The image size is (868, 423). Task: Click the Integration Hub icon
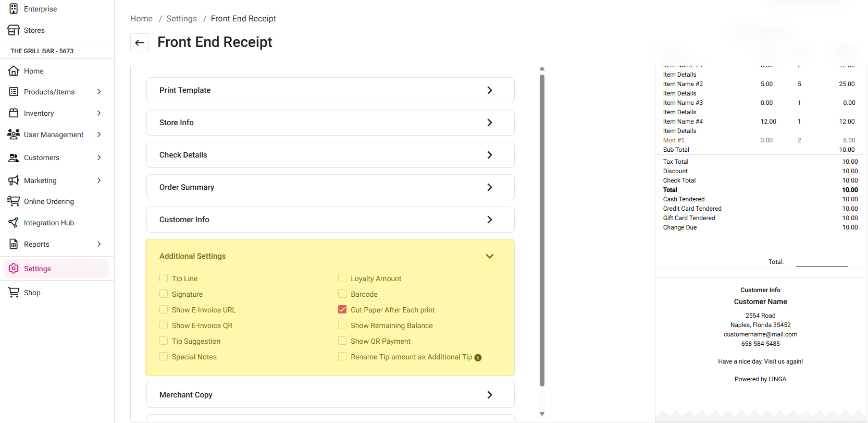point(14,223)
